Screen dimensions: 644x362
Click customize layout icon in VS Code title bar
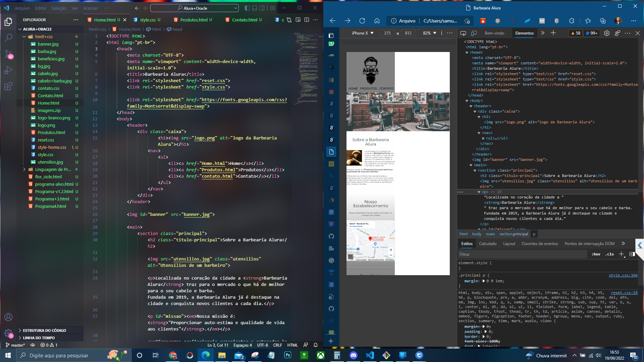272,8
